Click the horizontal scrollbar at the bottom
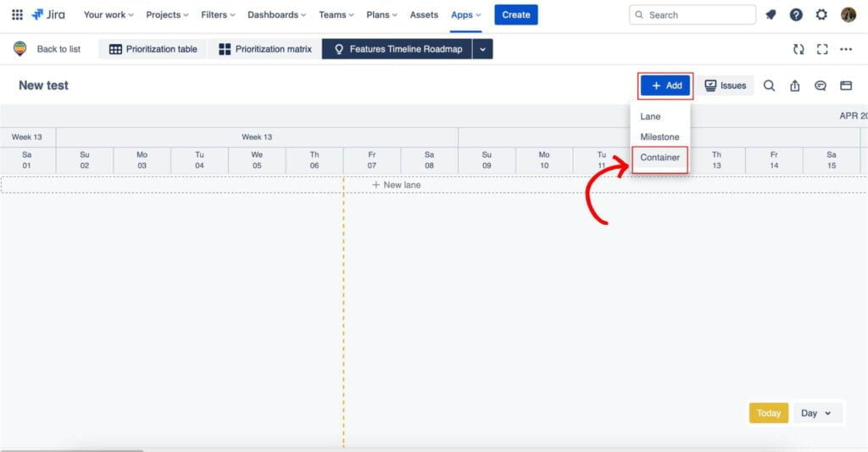This screenshot has height=452, width=868. coord(72,449)
